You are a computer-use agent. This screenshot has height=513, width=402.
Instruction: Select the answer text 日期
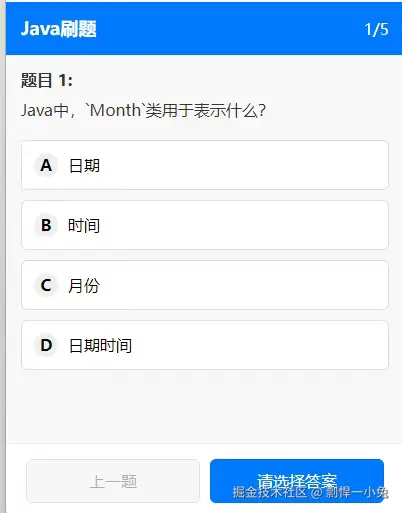tap(84, 166)
